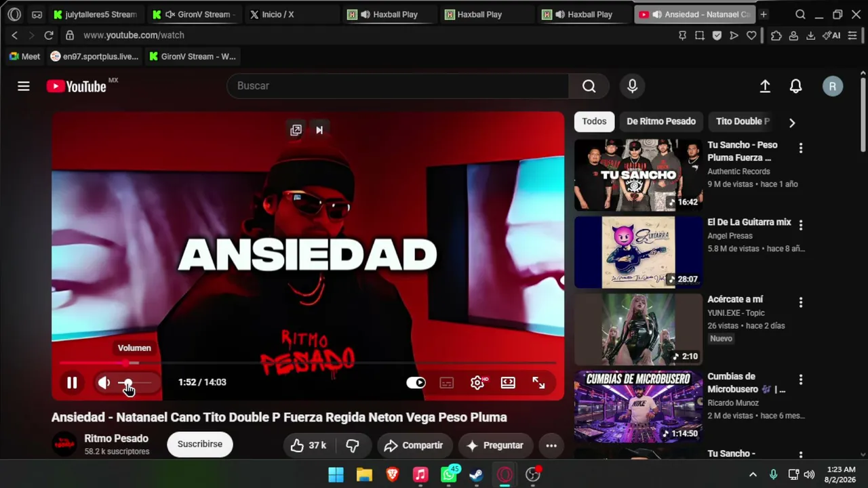Image resolution: width=868 pixels, height=488 pixels.
Task: Click the Compartir share button
Action: 415,445
